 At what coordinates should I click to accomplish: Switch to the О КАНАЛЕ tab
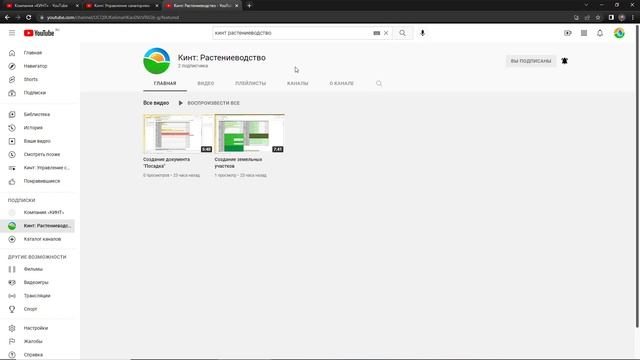tap(342, 83)
